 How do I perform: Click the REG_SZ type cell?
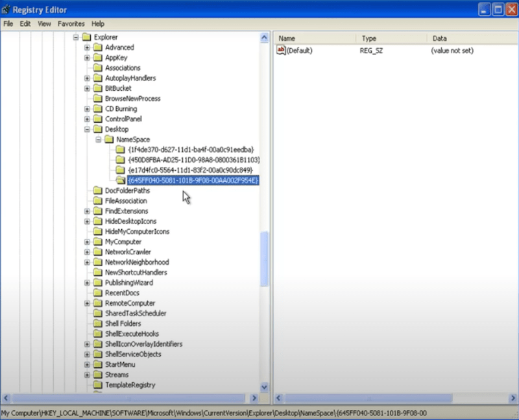tap(371, 51)
